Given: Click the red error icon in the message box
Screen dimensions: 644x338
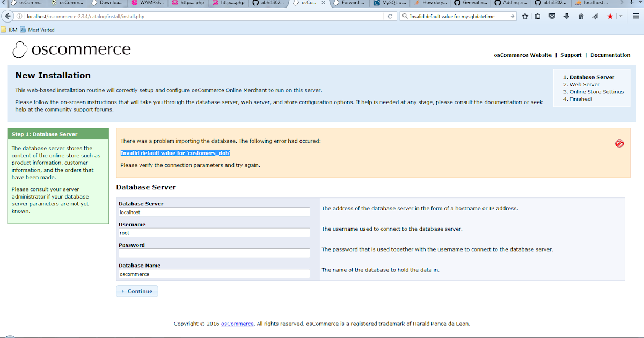Looking at the screenshot, I should click(x=619, y=143).
